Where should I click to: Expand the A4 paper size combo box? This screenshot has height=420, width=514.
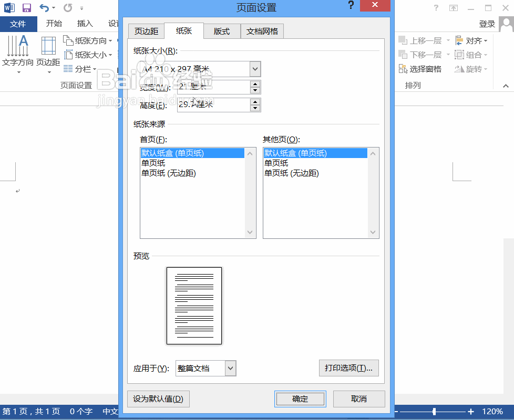[255, 69]
